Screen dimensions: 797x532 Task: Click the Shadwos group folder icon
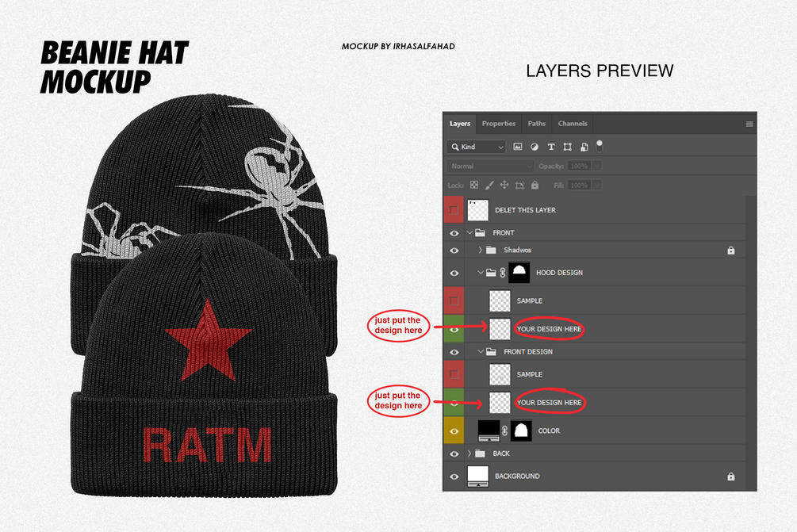pyautogui.click(x=491, y=250)
